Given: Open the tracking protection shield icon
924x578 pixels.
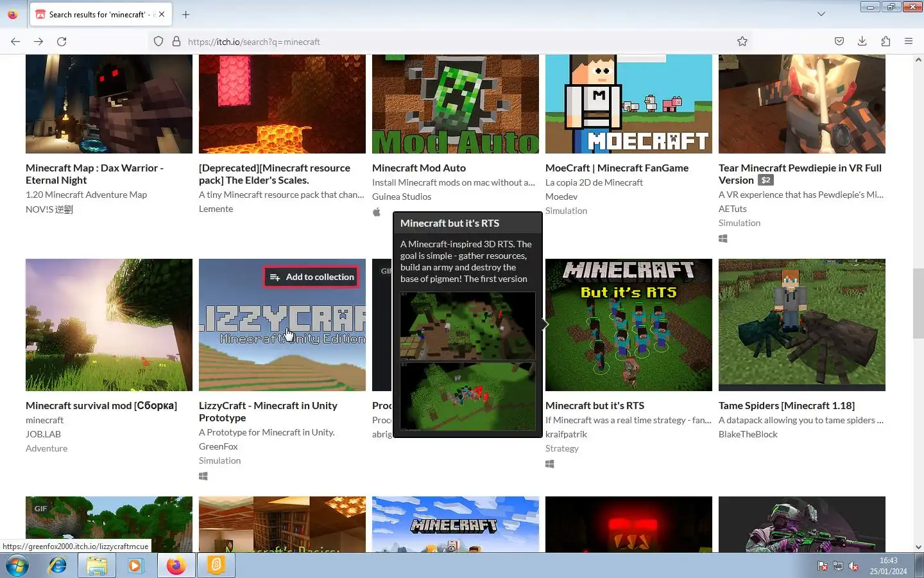Looking at the screenshot, I should (158, 42).
